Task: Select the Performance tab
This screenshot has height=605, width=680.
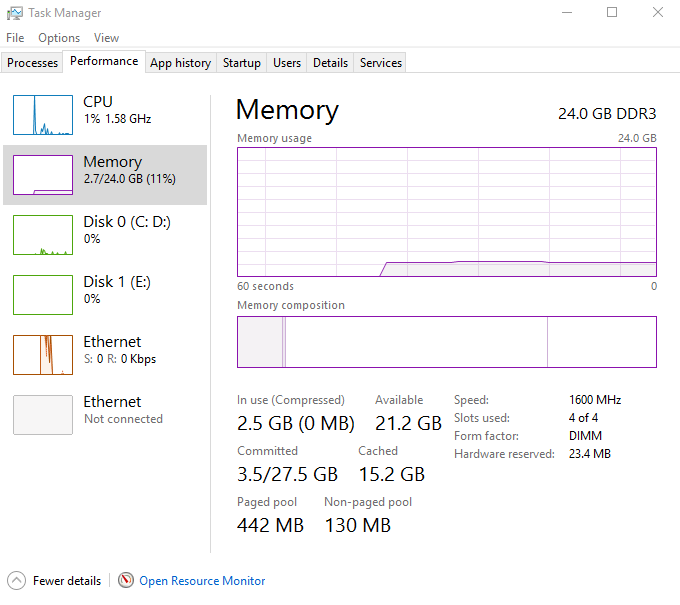Action: [x=104, y=61]
